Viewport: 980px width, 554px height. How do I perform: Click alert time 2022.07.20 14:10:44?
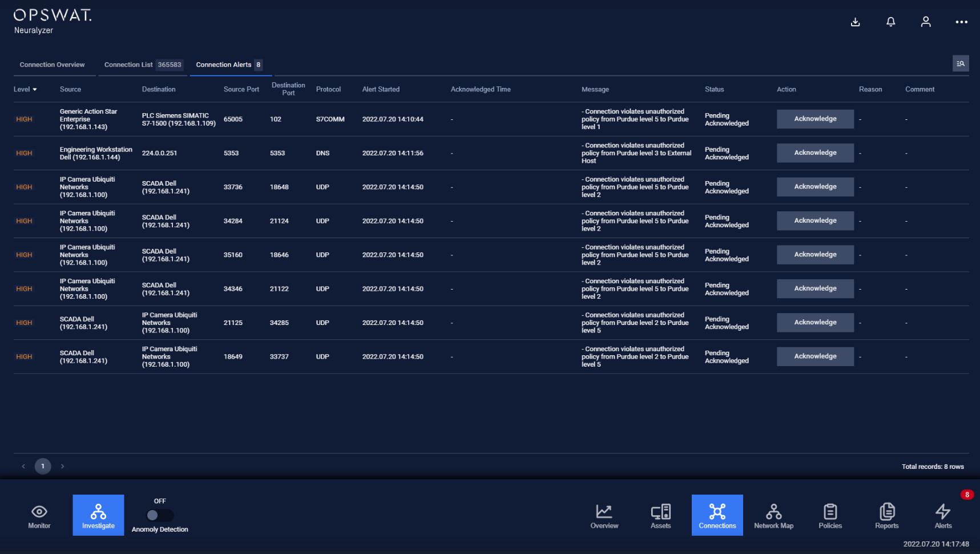click(x=393, y=119)
